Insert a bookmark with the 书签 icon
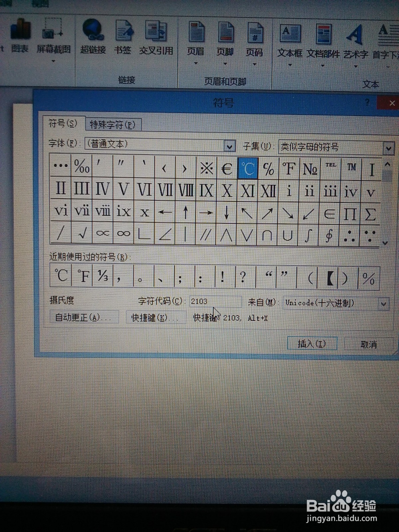Viewport: 399px width, 532px height. 122,38
